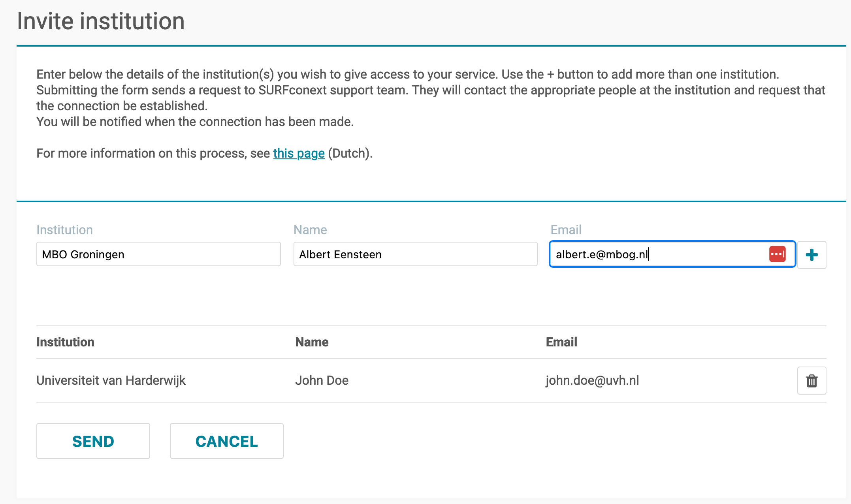Select the John Doe table cell

[322, 380]
